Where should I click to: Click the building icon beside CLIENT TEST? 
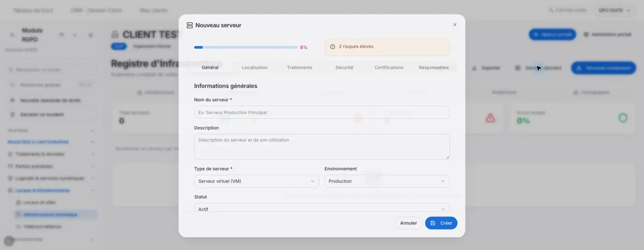click(x=115, y=34)
